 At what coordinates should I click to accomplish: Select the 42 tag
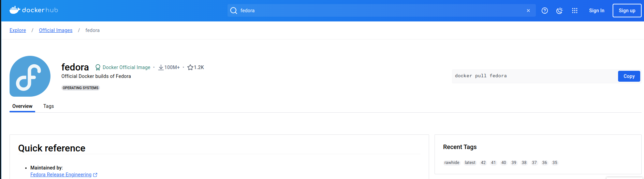click(483, 163)
